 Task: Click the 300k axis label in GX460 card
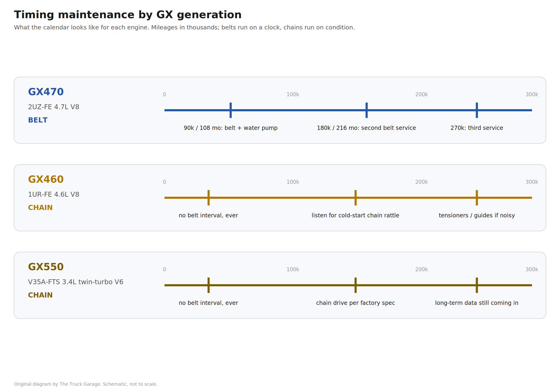[532, 182]
